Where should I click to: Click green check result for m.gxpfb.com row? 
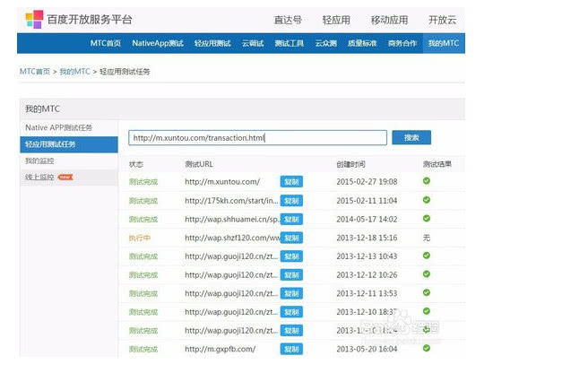tap(427, 348)
